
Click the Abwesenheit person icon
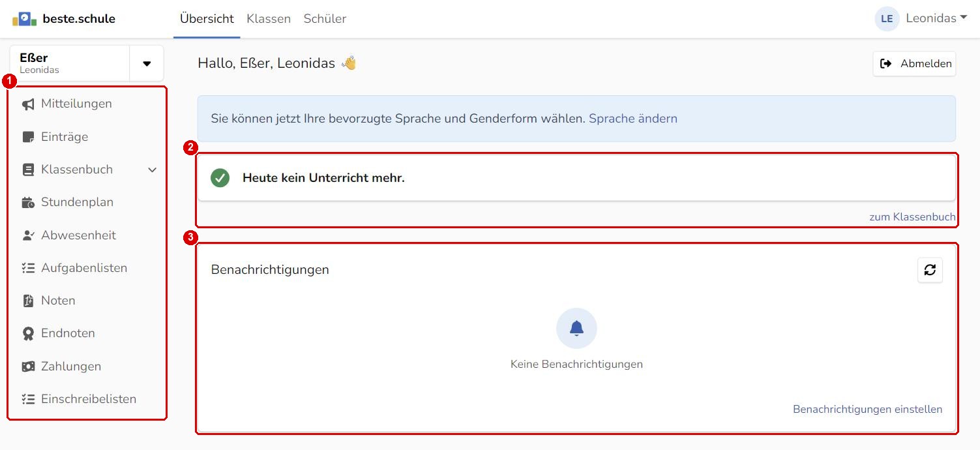[x=28, y=235]
